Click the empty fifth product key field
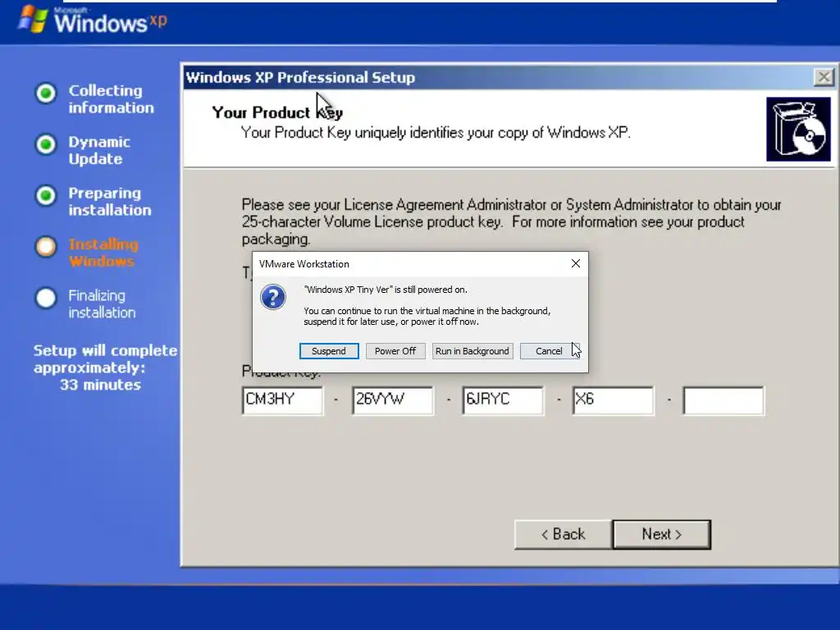This screenshot has width=840, height=630. [x=724, y=400]
